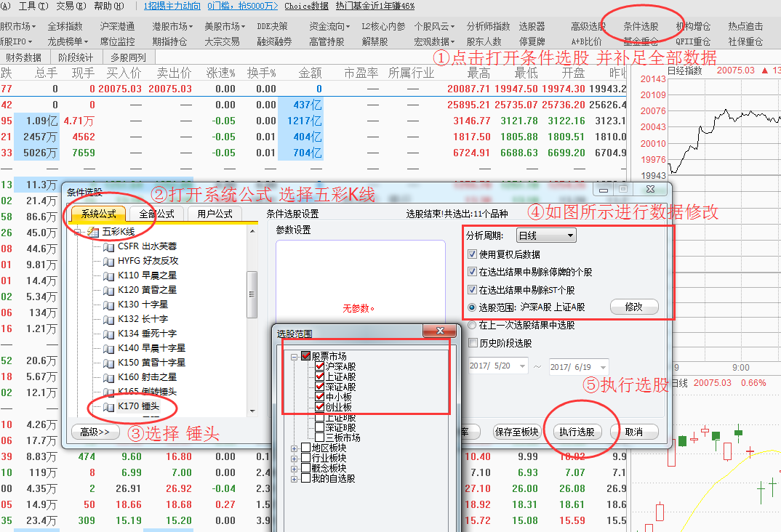This screenshot has height=532, width=781.
Task: Click the K134 垂死十字 book icon
Action: (x=108, y=334)
